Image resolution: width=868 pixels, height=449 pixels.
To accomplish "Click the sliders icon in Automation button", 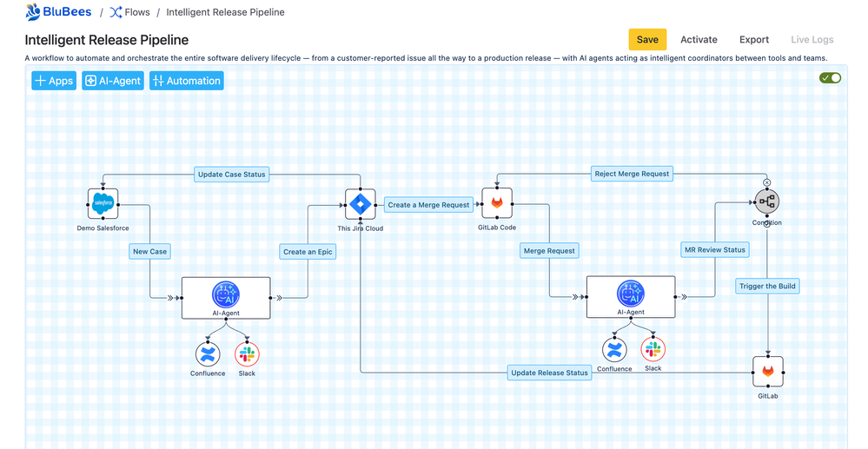I will point(158,81).
